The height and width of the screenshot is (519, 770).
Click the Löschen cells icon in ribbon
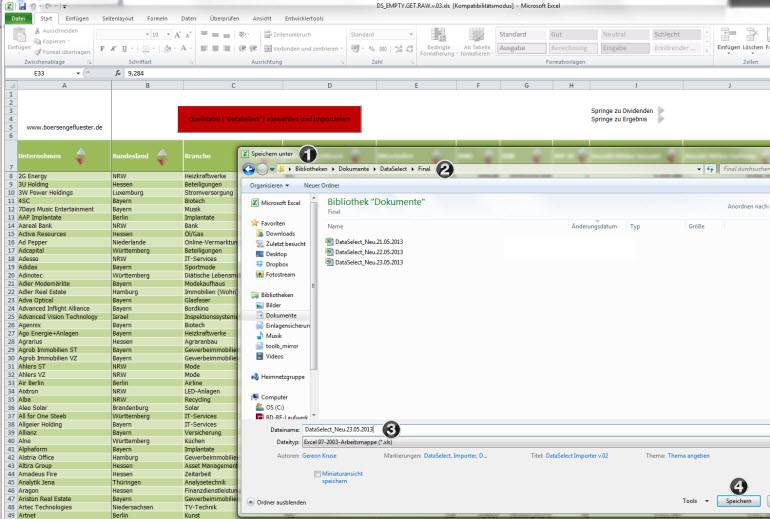pyautogui.click(x=752, y=34)
